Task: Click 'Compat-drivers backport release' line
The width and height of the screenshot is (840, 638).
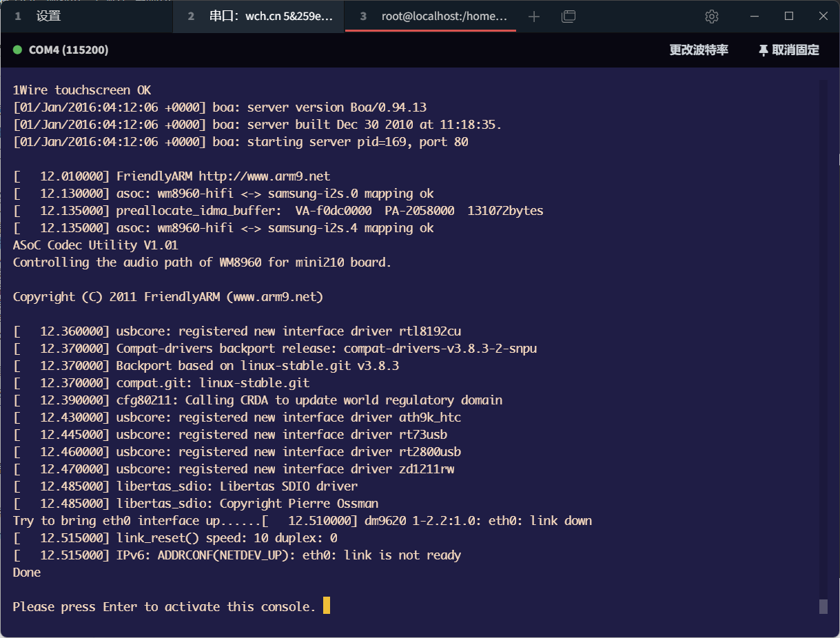Action: [275, 349]
